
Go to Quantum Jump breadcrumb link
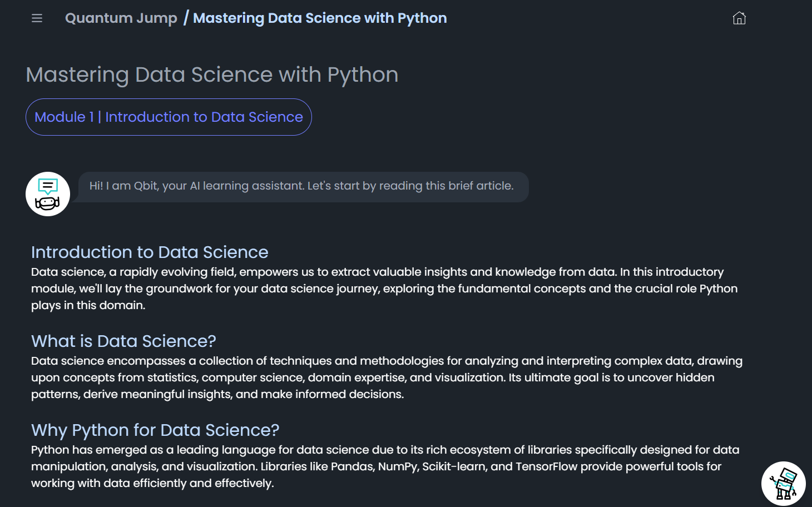[121, 18]
